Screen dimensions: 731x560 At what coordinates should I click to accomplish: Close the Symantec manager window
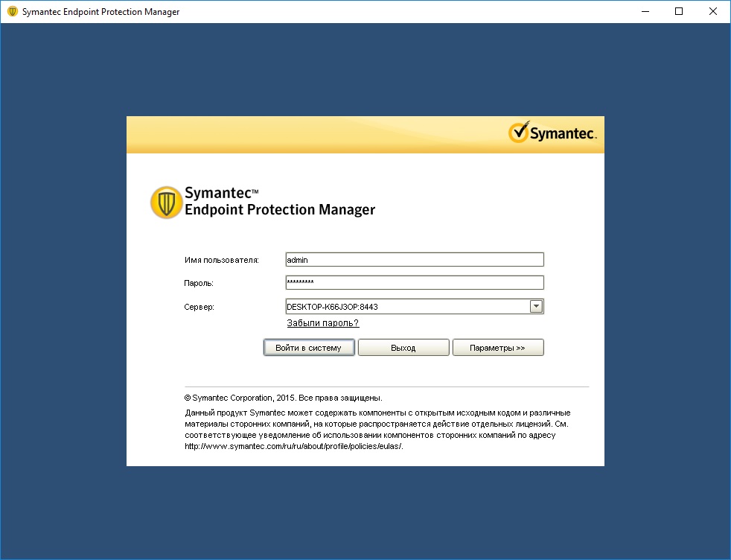tap(713, 12)
